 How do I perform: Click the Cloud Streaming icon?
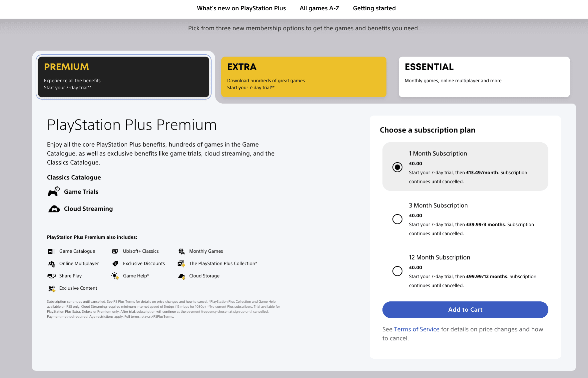pos(53,208)
